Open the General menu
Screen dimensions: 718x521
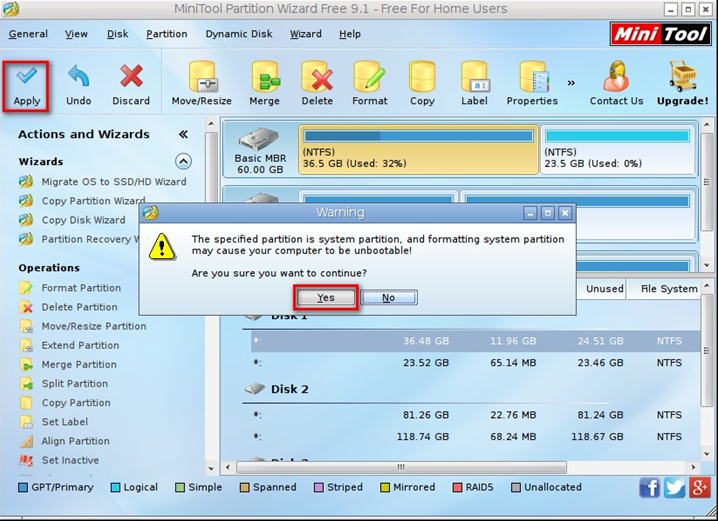pyautogui.click(x=28, y=34)
